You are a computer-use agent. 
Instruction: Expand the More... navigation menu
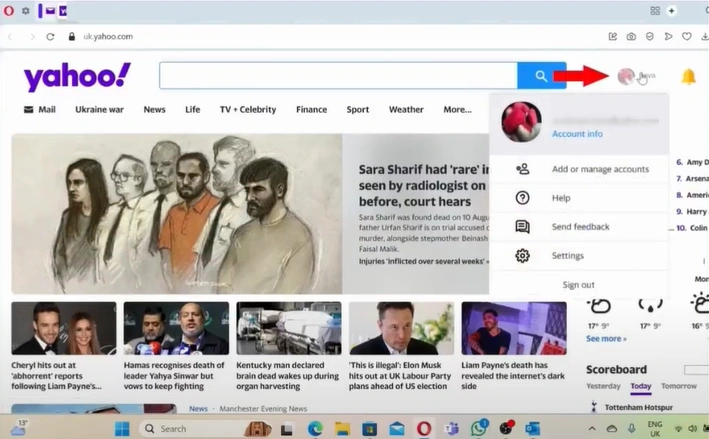point(457,109)
